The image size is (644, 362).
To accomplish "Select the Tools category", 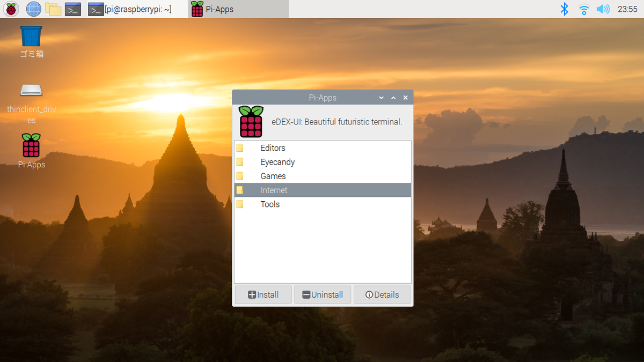I will (323, 204).
